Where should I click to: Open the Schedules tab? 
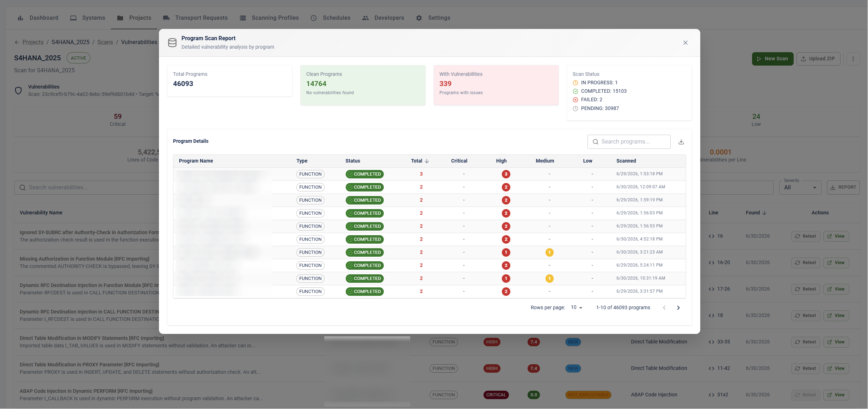pos(330,18)
